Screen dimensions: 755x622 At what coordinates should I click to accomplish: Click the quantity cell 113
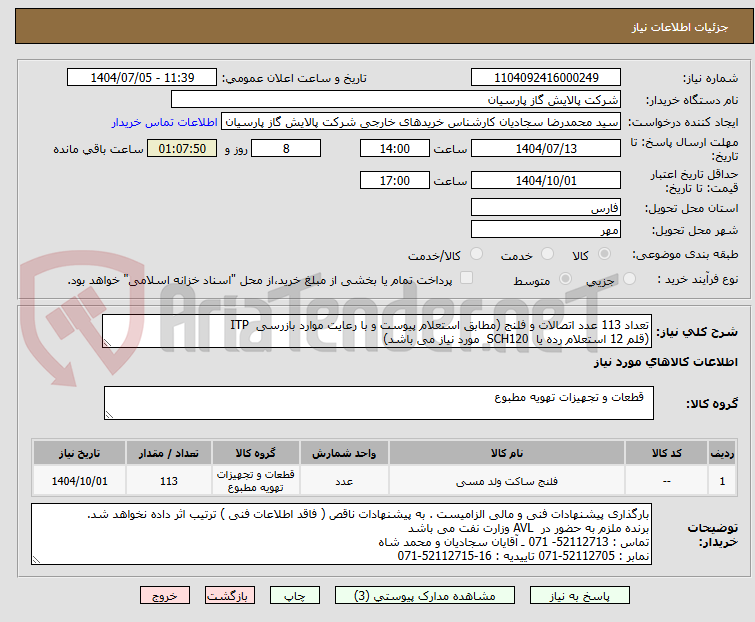coord(169,481)
